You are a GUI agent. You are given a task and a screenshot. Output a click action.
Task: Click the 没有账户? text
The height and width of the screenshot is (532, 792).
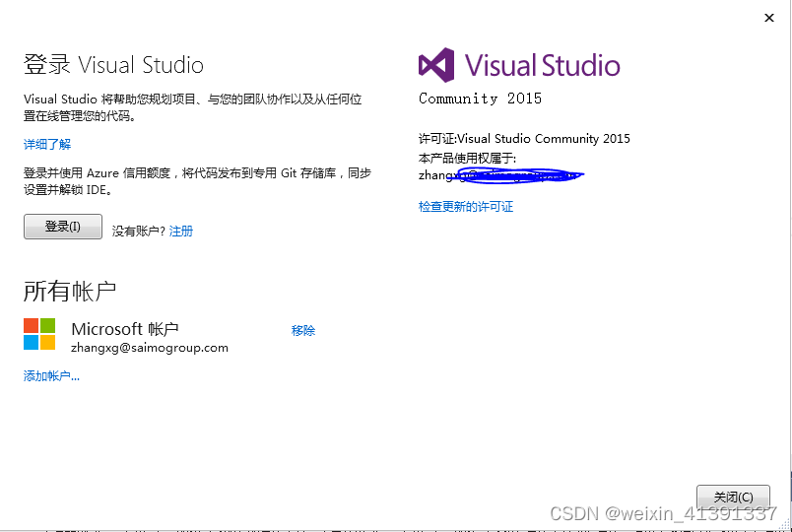(x=138, y=232)
